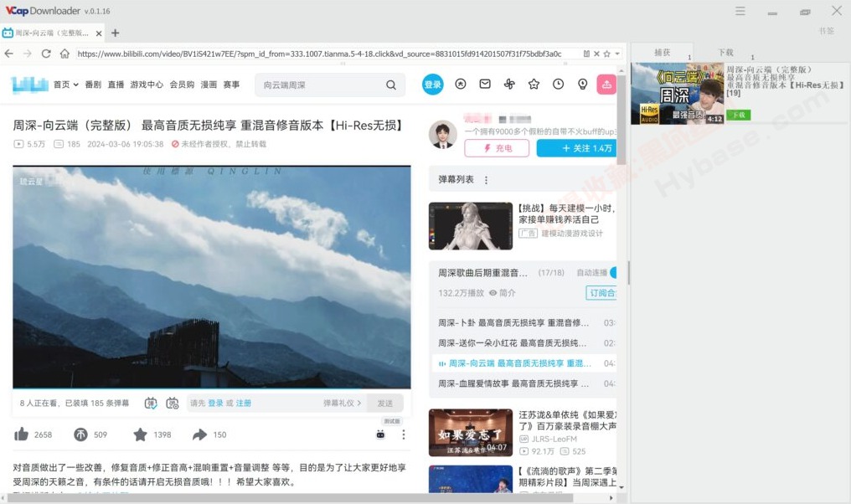This screenshot has width=851, height=504.
Task: Open the messages envelope icon in header
Action: (485, 85)
